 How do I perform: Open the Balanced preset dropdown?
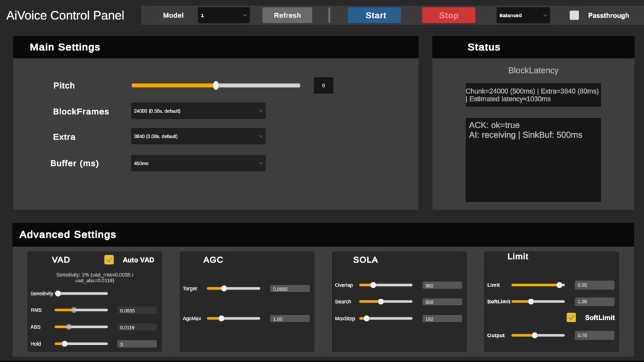pyautogui.click(x=523, y=15)
